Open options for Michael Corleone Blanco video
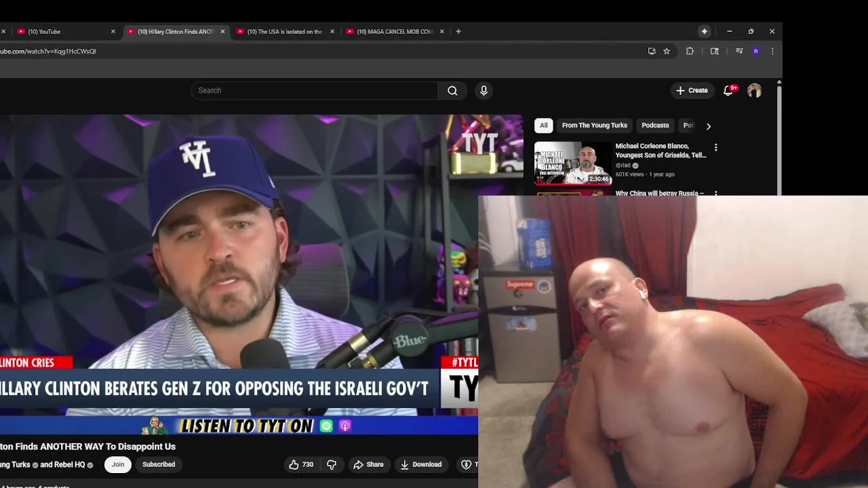Screen dimensions: 868x488 coord(715,147)
